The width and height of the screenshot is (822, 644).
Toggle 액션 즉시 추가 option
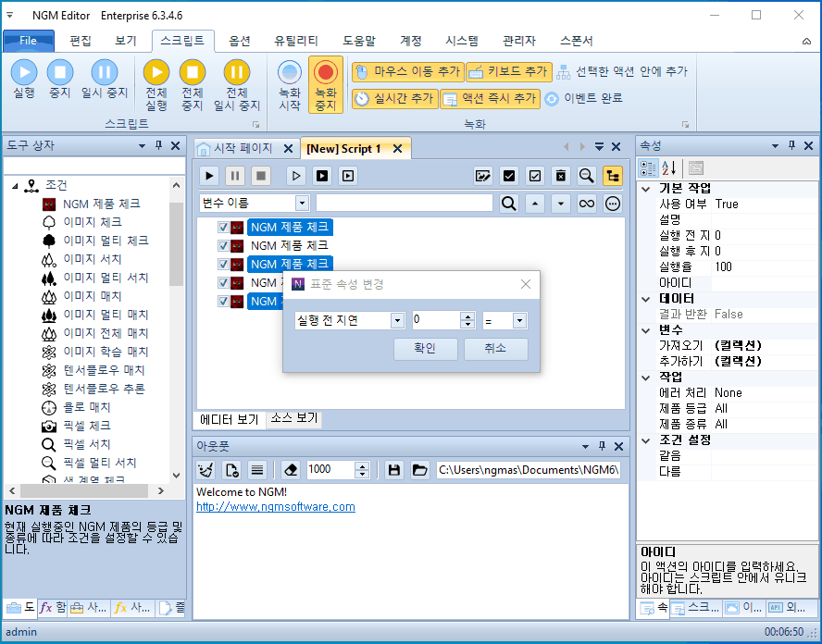(490, 98)
